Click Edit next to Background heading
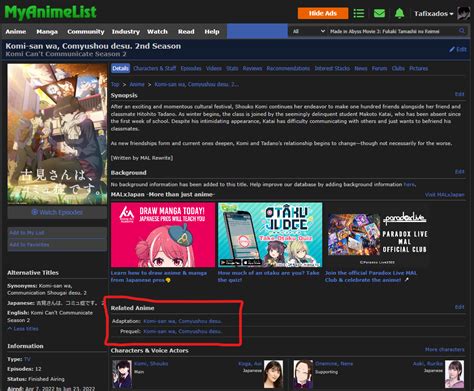 tap(460, 171)
